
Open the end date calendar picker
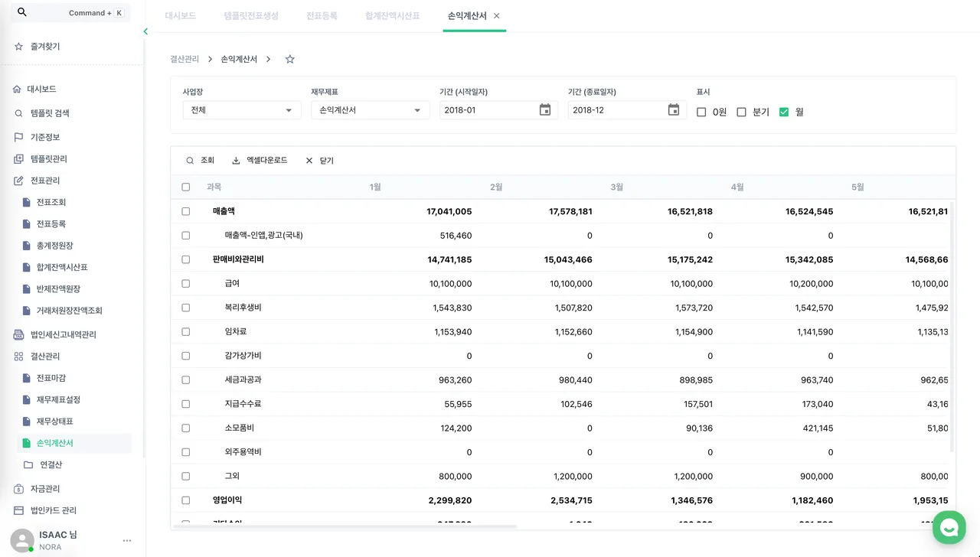[x=674, y=110]
